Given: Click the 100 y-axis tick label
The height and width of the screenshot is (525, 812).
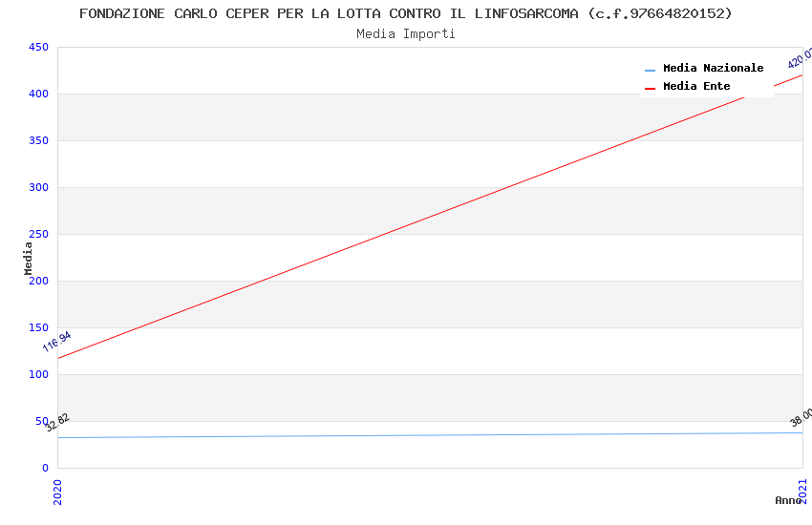Looking at the screenshot, I should coord(38,374).
